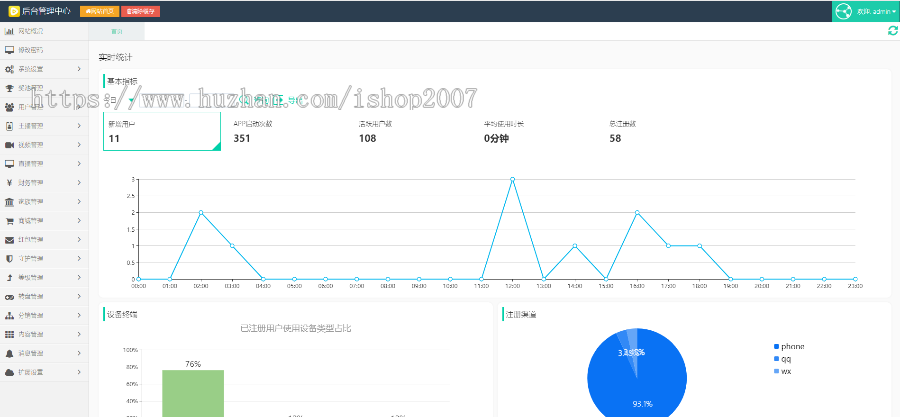Click the circular share avatar beside admin
The height and width of the screenshot is (417, 900).
point(843,11)
